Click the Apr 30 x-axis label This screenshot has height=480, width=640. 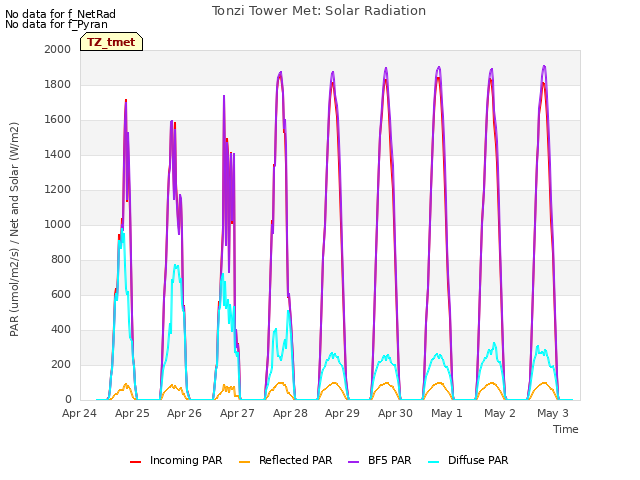pyautogui.click(x=396, y=413)
